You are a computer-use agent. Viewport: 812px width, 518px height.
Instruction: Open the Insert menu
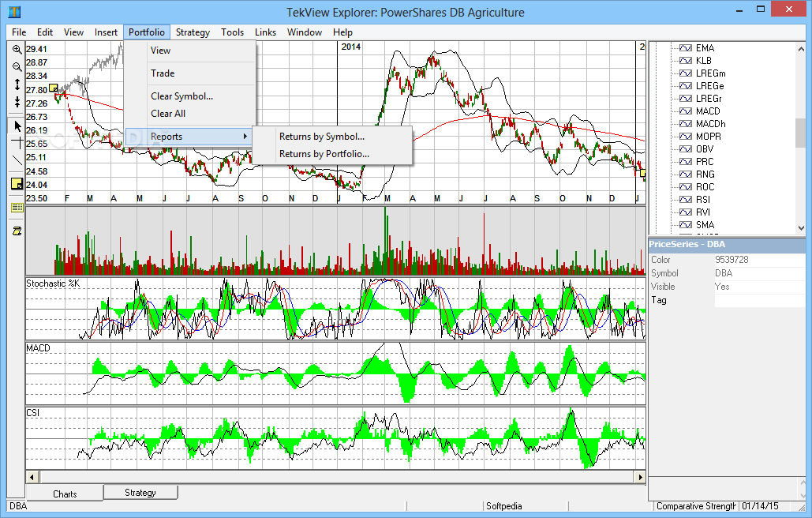(x=106, y=32)
